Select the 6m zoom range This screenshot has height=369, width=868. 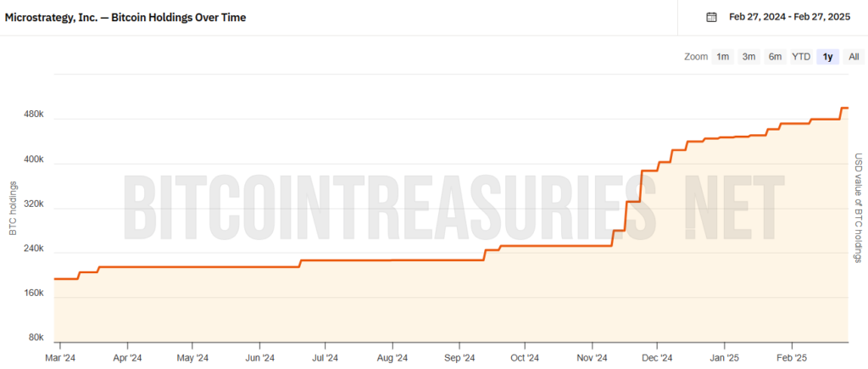[775, 57]
